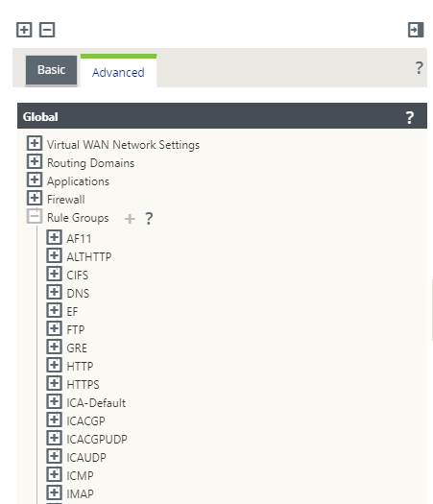Viewport: 433px width, 504px height.
Task: Expand the Firewall tree node
Action: [x=35, y=198]
